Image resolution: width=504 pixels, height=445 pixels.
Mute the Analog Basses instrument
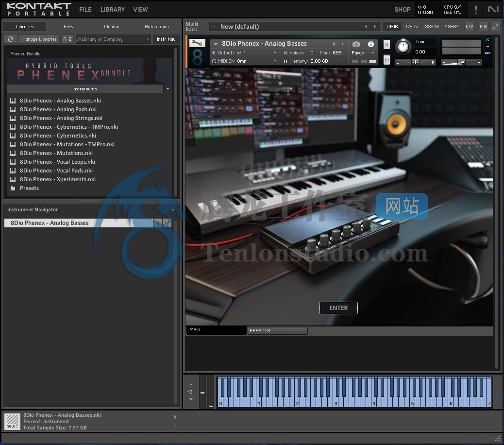tap(386, 60)
